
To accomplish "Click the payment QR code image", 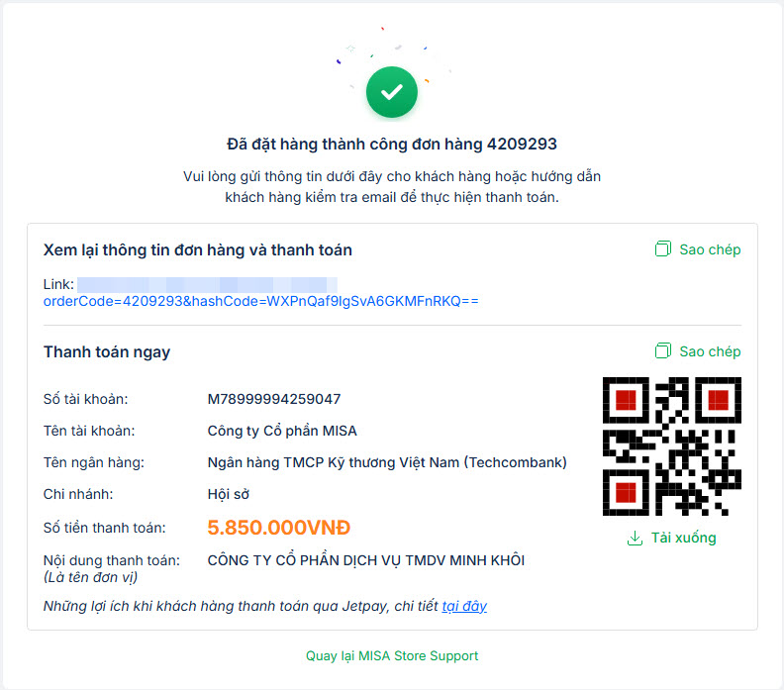I will [672, 446].
